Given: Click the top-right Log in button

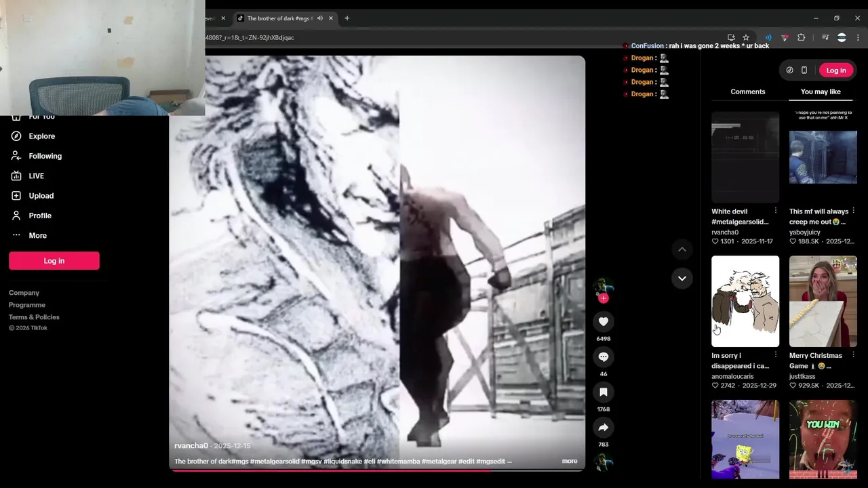Looking at the screenshot, I should click(x=835, y=70).
